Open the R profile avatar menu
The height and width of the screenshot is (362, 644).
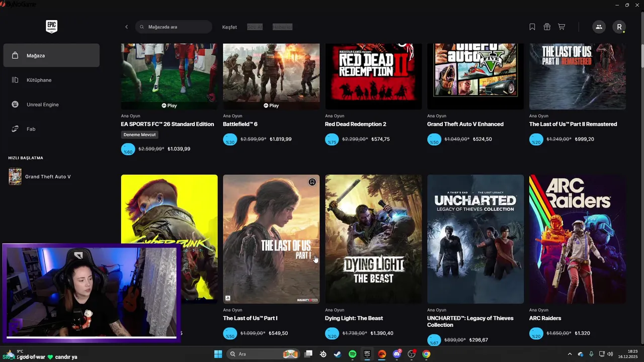click(x=619, y=27)
